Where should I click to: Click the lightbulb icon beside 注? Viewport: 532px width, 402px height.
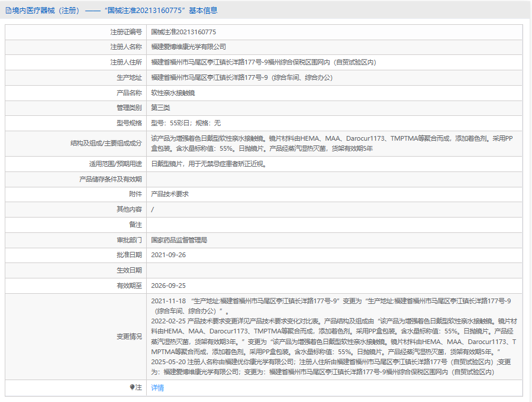(133, 387)
